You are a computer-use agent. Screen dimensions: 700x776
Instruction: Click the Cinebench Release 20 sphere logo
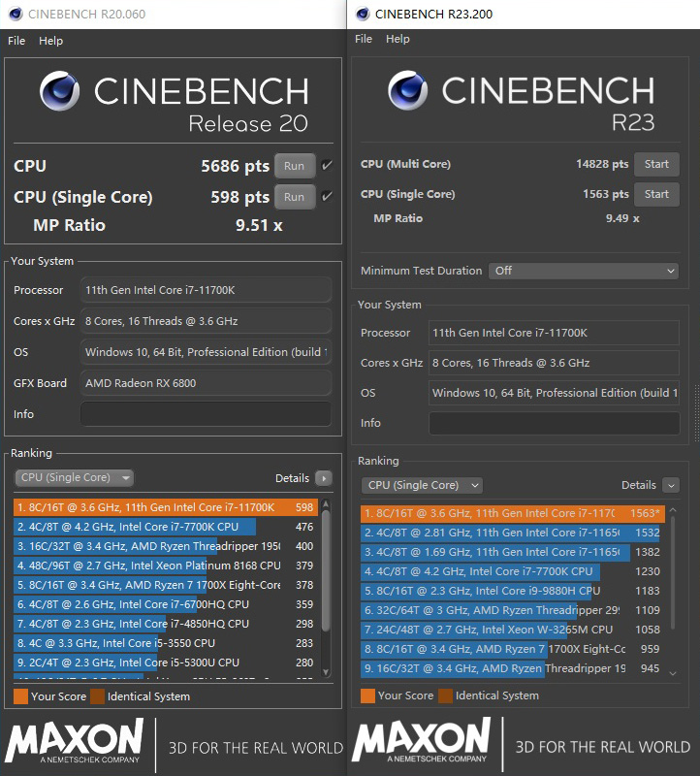pyautogui.click(x=59, y=90)
